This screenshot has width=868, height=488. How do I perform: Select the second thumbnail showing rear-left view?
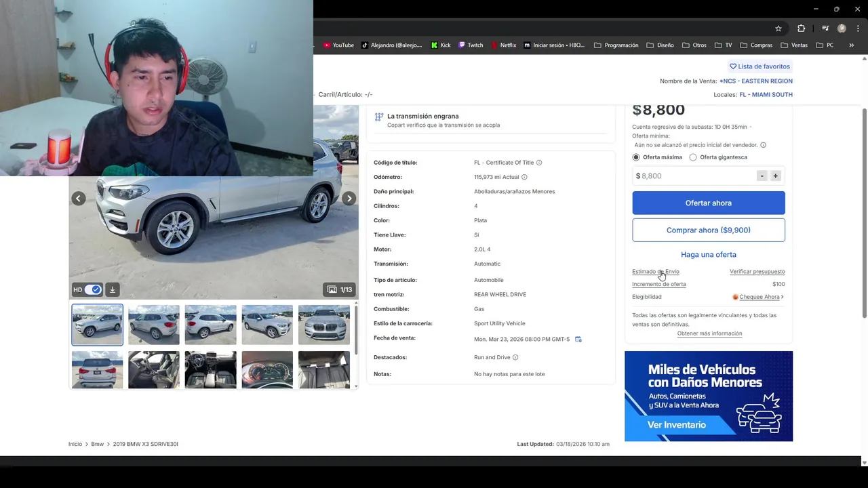coord(154,325)
